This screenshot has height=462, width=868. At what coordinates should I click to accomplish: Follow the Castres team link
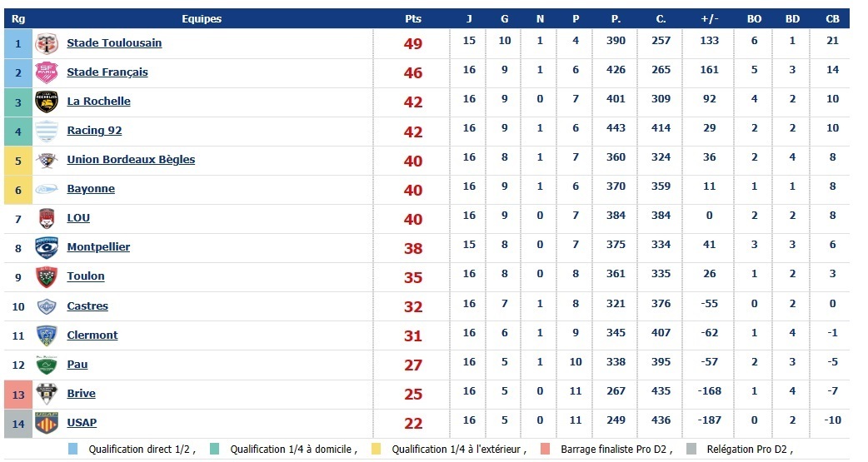(x=87, y=306)
